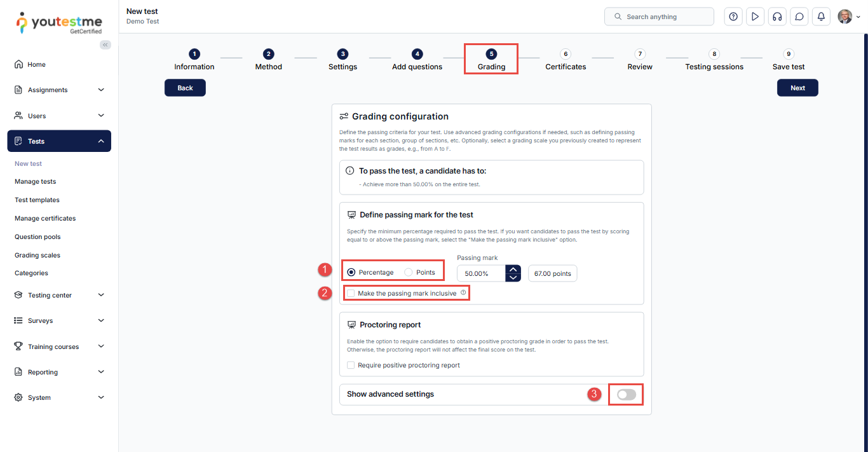Collapse the sidebar with double-arrow icon

105,45
